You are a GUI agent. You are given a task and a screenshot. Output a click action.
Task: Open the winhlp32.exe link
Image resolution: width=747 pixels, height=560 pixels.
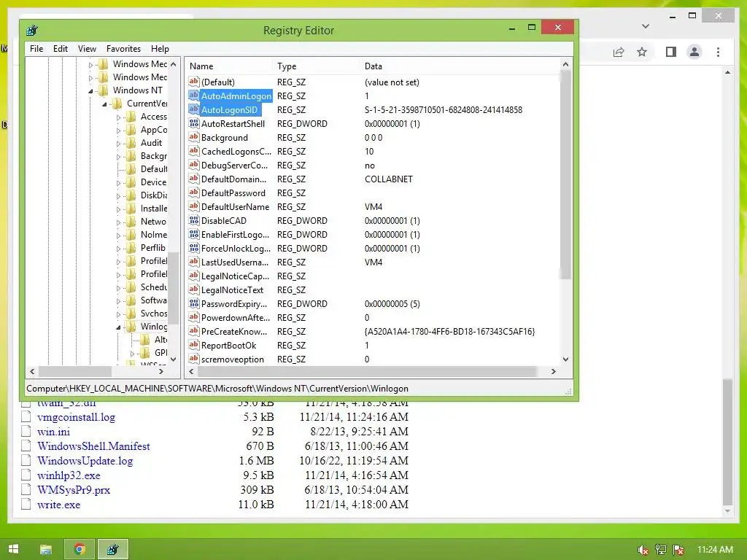coord(69,475)
